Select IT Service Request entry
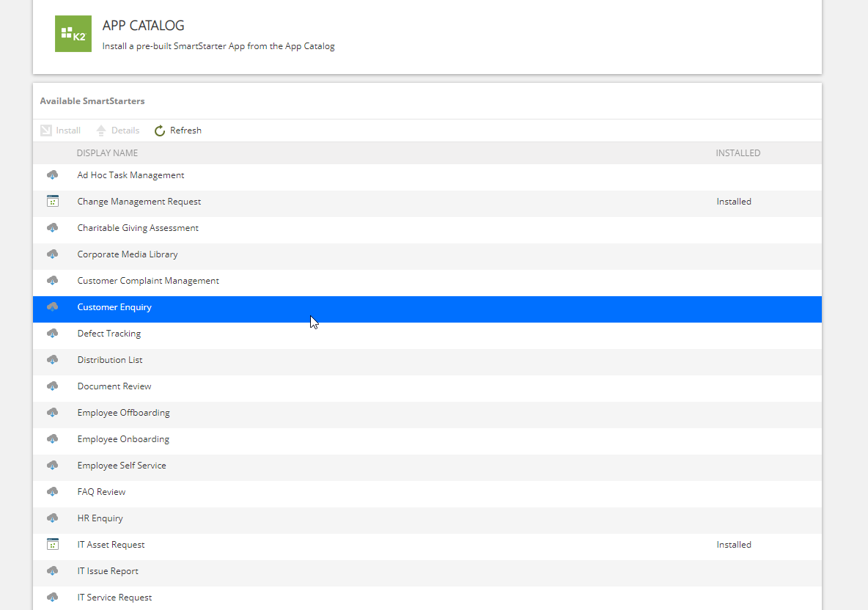Screen dimensions: 868x610 pyautogui.click(x=427, y=598)
